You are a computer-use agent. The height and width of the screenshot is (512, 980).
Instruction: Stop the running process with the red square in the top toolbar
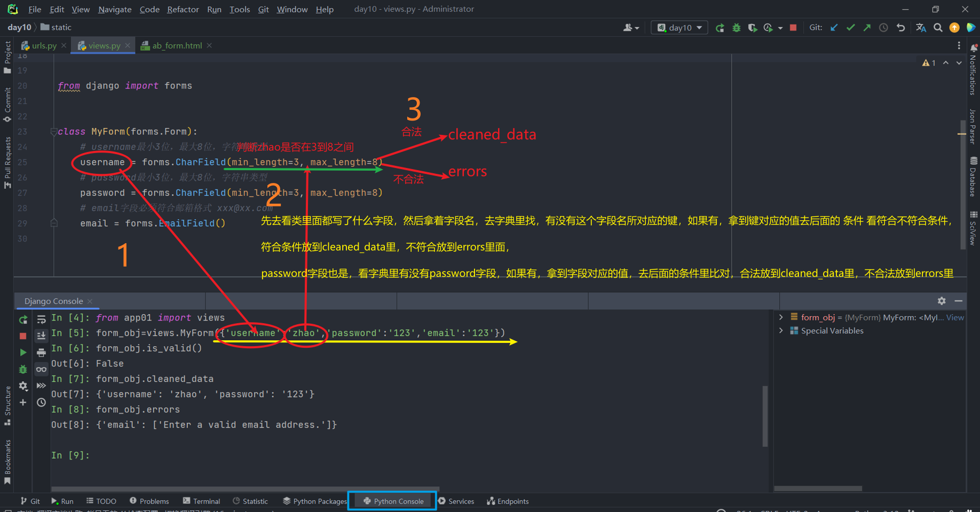click(793, 28)
